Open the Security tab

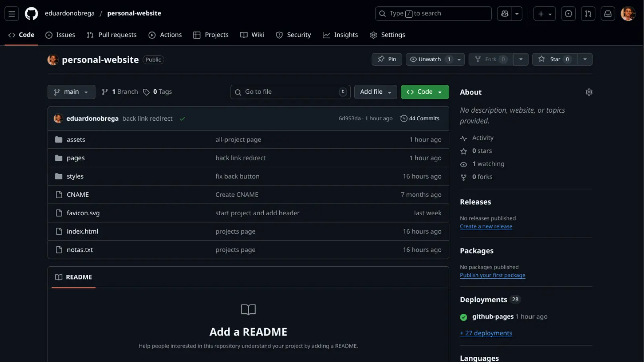click(x=293, y=35)
